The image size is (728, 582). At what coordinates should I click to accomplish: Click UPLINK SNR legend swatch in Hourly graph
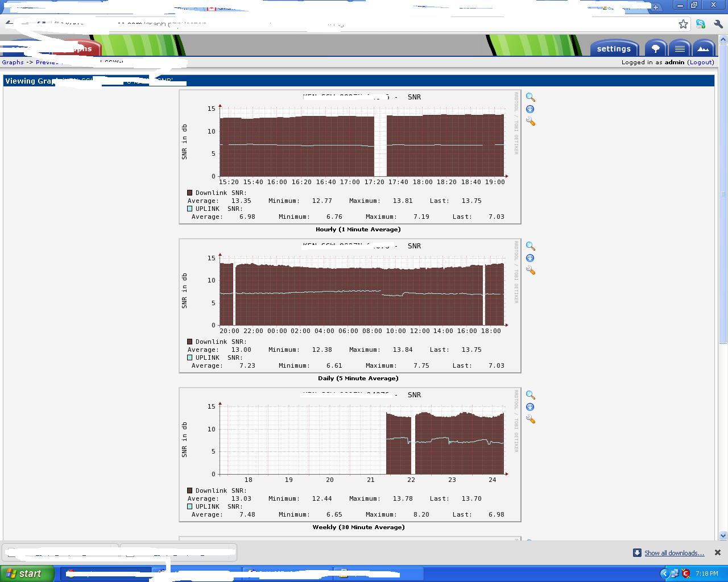[x=190, y=209]
